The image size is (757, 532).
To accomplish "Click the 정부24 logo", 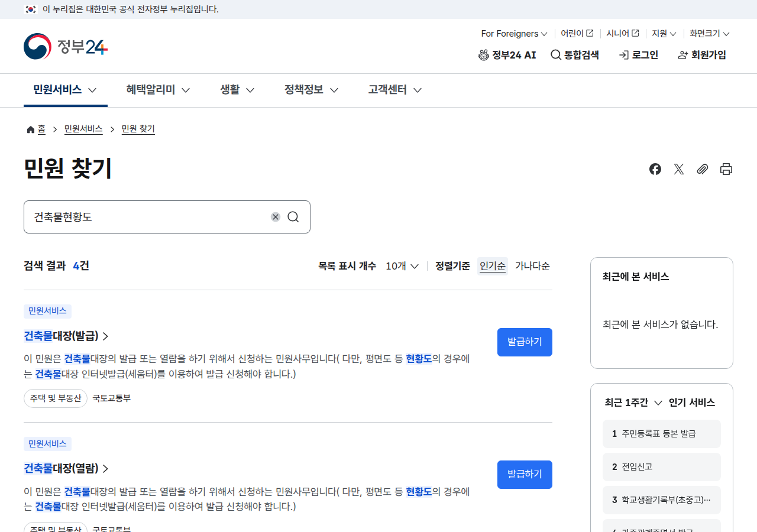I will tap(66, 46).
